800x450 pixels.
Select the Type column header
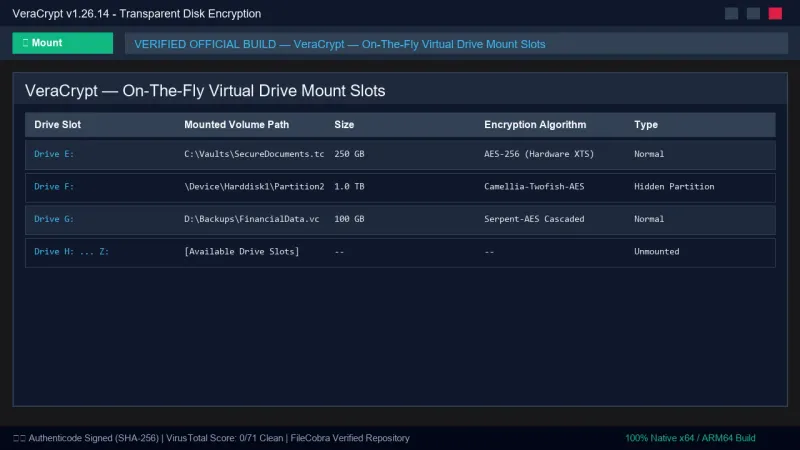(645, 124)
